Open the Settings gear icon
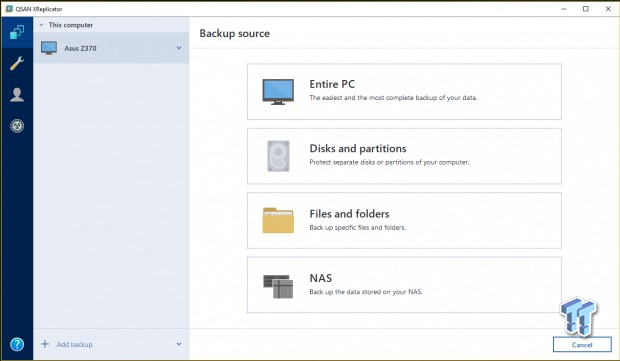Viewport: 620px width, 361px height. [x=17, y=126]
